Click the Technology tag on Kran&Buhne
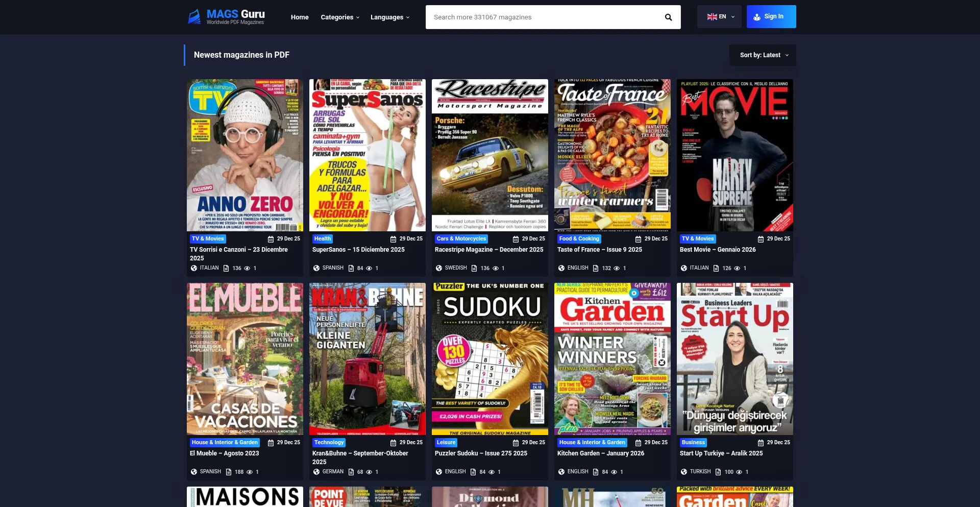 (x=329, y=443)
